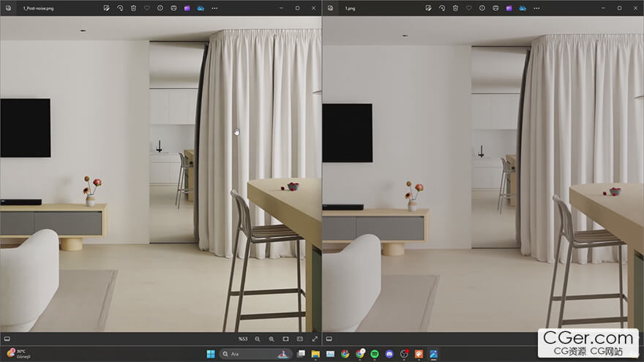Click the taskbar search box
644x362 pixels.
tap(256, 354)
